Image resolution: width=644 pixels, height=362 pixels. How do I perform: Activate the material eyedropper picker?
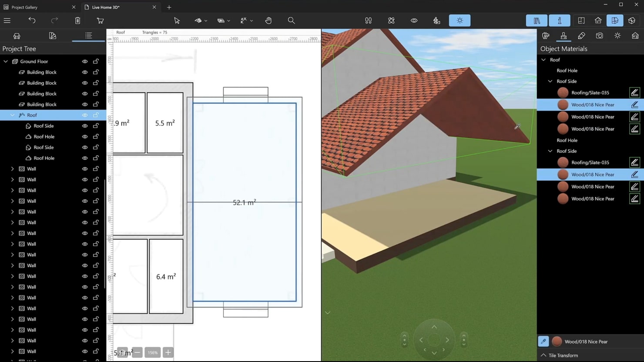[543, 342]
